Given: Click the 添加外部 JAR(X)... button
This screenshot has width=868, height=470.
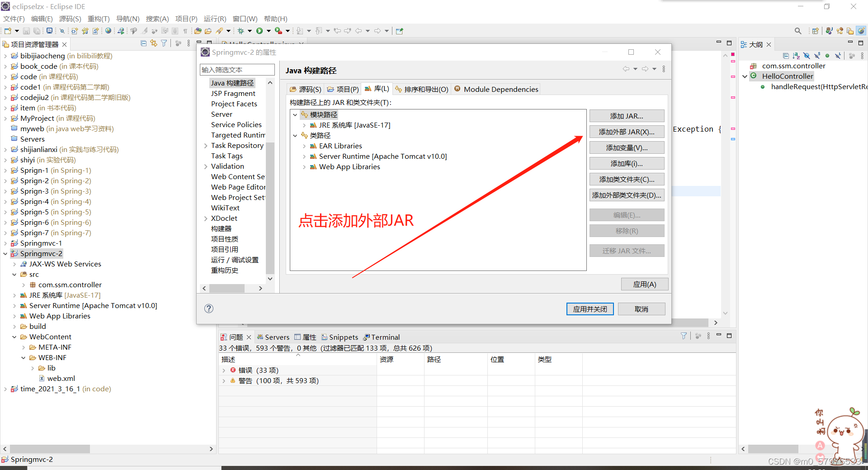Looking at the screenshot, I should click(627, 132).
